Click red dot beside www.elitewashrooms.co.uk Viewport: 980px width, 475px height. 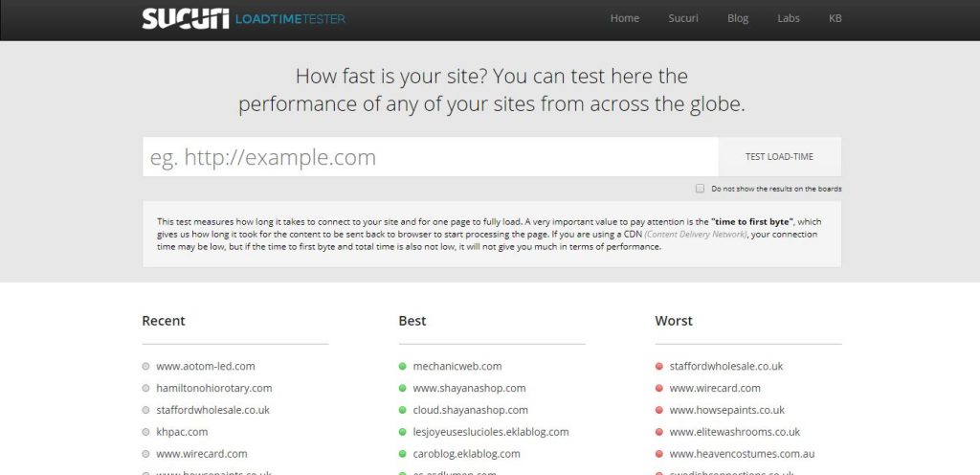pos(658,432)
